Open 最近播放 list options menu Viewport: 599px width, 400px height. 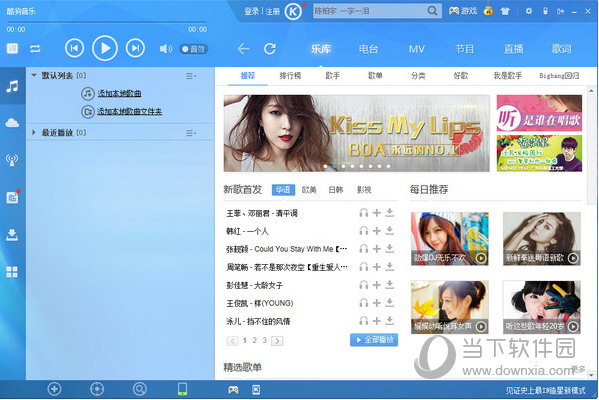(191, 133)
